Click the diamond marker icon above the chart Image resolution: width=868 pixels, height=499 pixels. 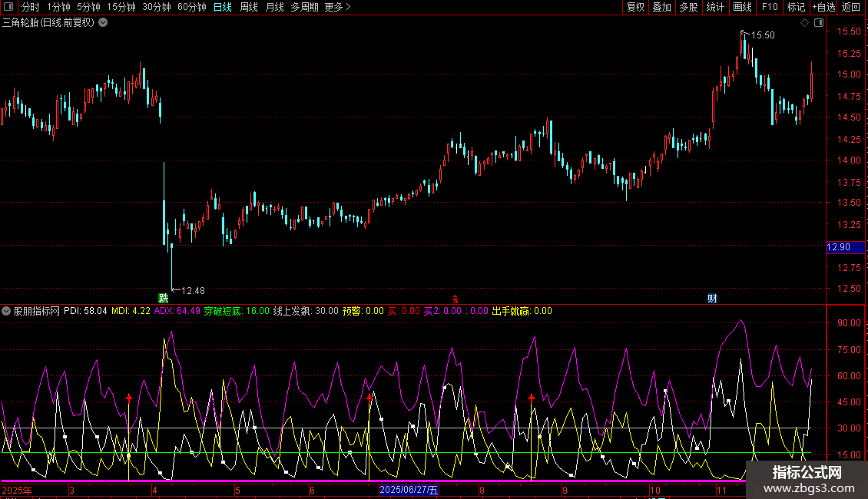[804, 23]
